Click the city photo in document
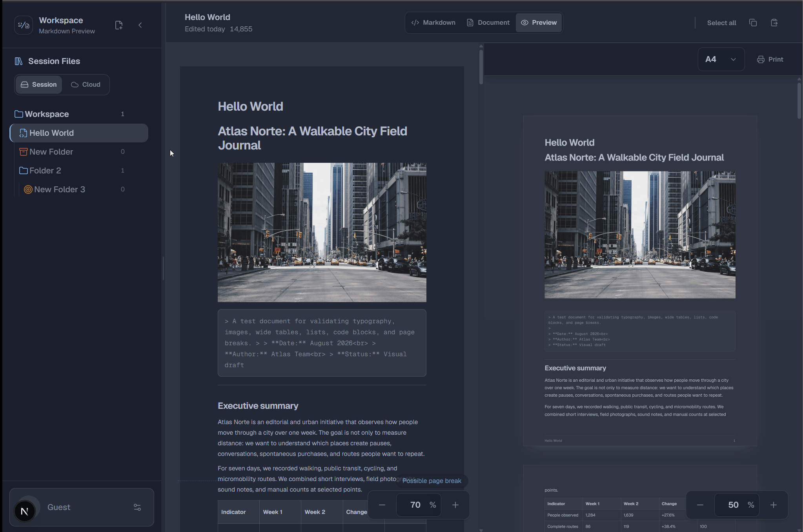This screenshot has width=803, height=532. point(322,232)
